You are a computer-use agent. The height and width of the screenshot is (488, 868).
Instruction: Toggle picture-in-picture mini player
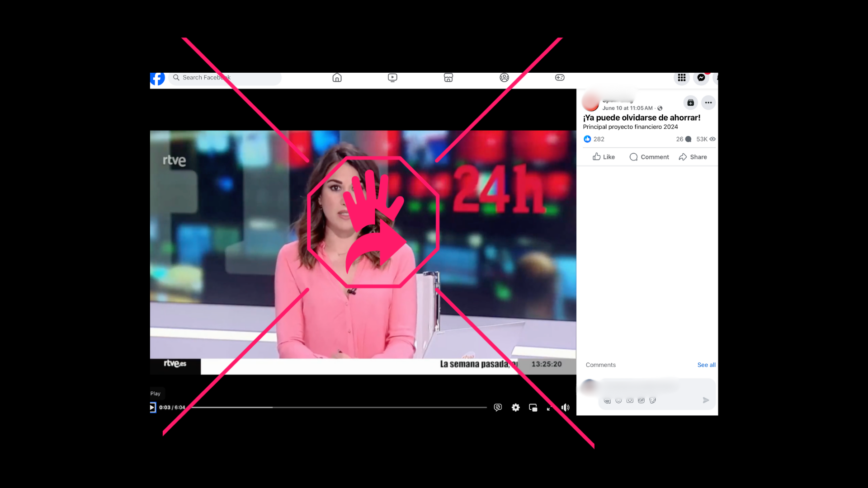click(533, 408)
